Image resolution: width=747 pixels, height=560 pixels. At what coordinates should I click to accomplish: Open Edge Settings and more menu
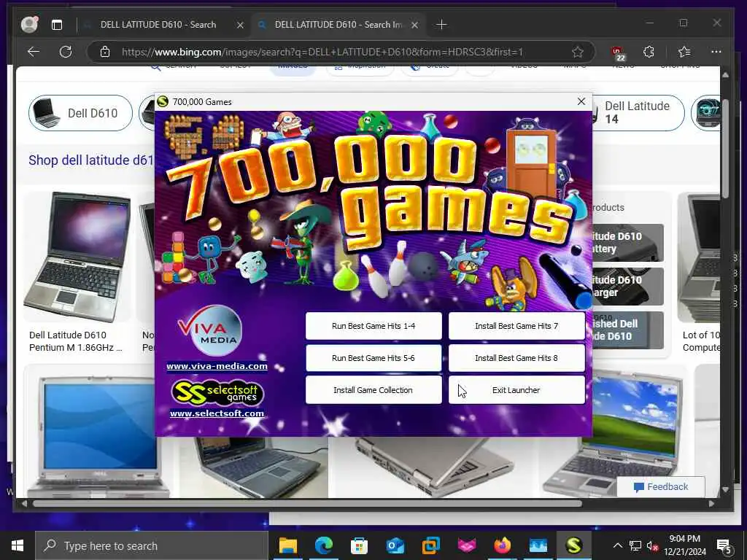coord(716,52)
